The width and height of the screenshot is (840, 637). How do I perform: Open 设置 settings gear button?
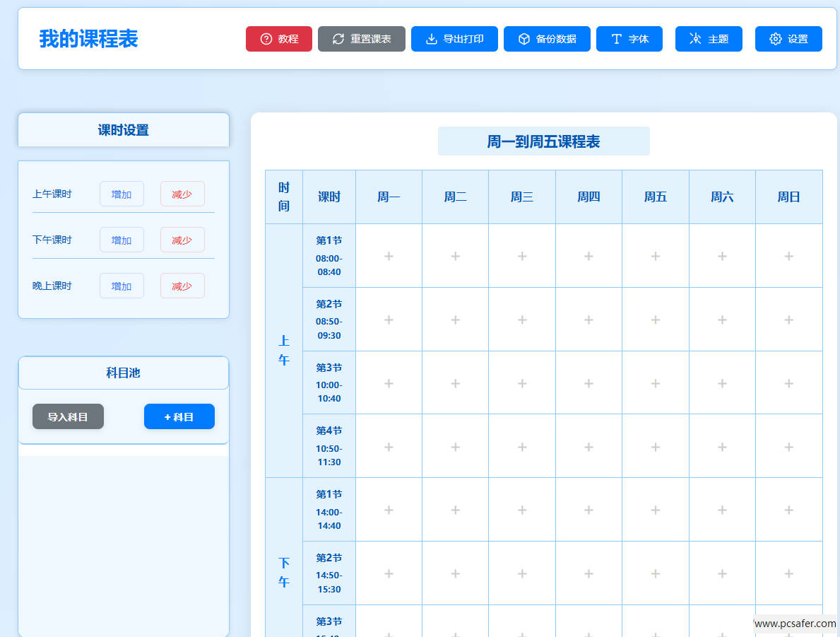[788, 39]
